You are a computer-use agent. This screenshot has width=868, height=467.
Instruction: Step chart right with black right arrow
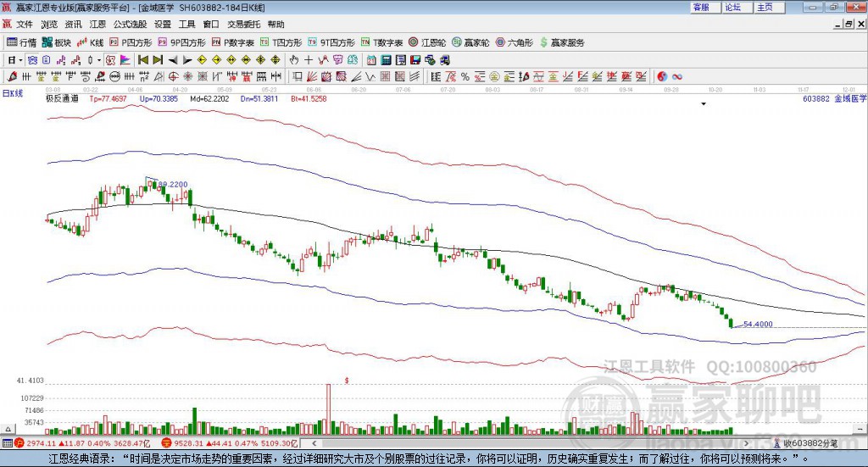click(x=187, y=60)
